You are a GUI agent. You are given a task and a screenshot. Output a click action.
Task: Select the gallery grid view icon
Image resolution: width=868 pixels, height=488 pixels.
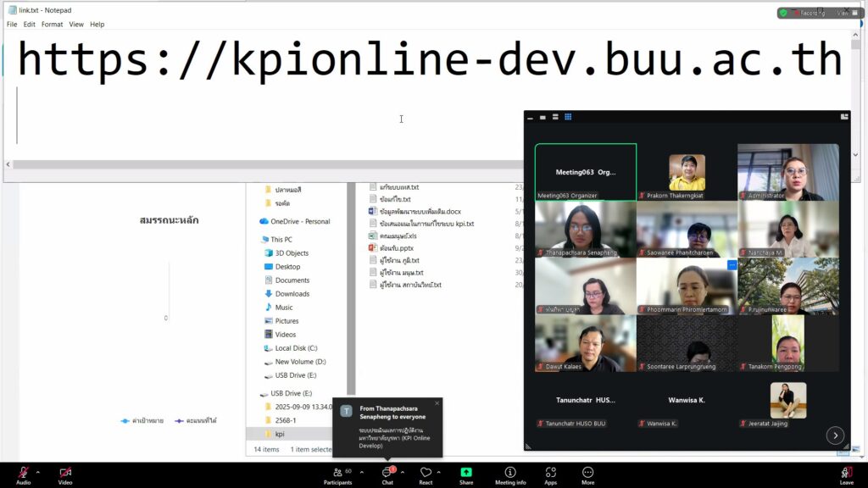coord(568,117)
